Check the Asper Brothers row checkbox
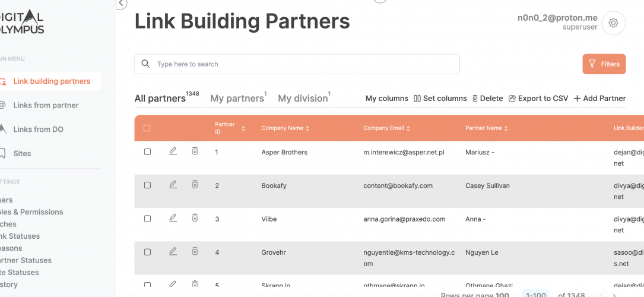 147,152
